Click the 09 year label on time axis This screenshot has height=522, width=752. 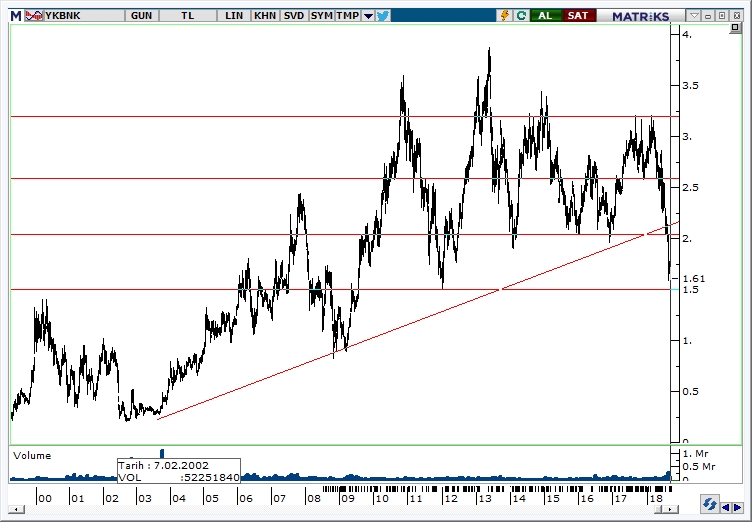click(x=347, y=498)
